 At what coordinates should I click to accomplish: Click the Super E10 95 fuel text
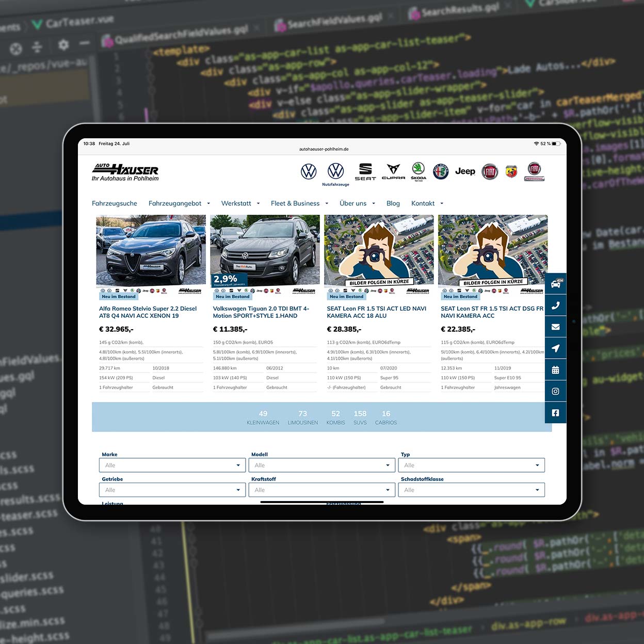coord(508,378)
